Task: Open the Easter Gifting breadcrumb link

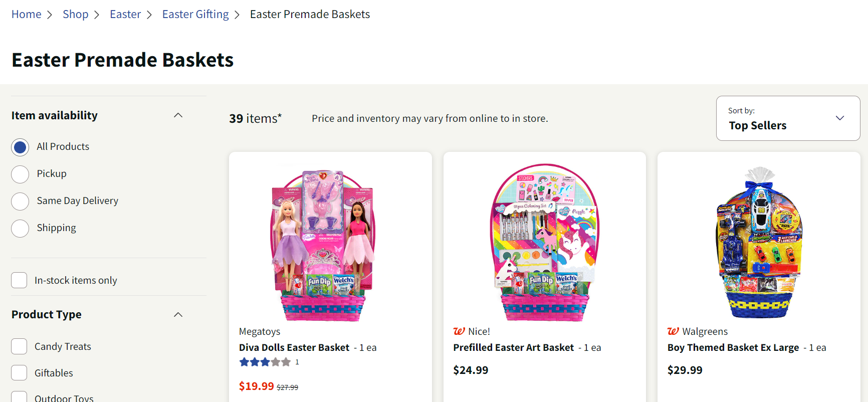Action: tap(195, 15)
